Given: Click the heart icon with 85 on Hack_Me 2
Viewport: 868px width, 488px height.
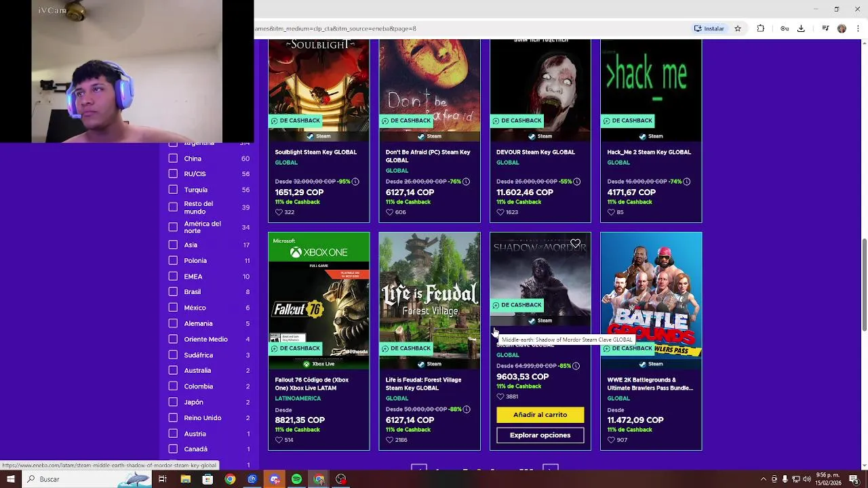Looking at the screenshot, I should (611, 212).
